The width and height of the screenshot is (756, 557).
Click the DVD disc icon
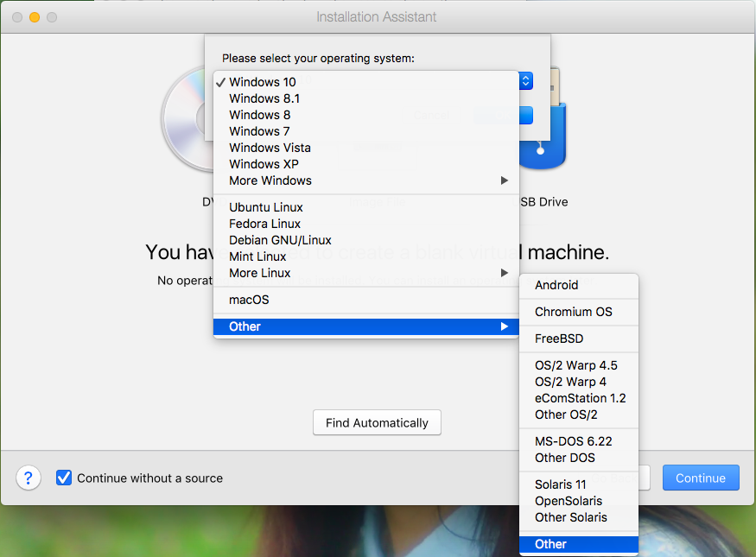click(x=184, y=121)
